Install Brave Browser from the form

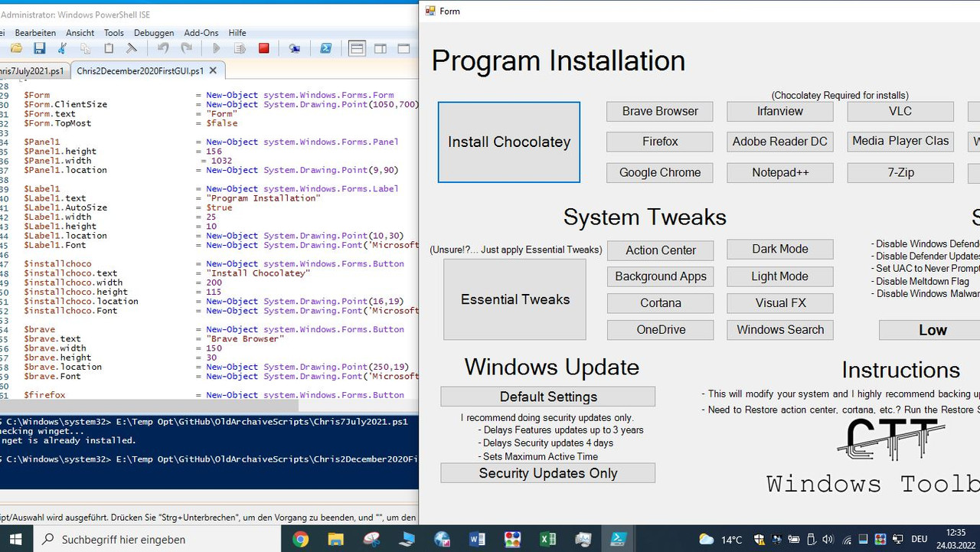point(660,111)
